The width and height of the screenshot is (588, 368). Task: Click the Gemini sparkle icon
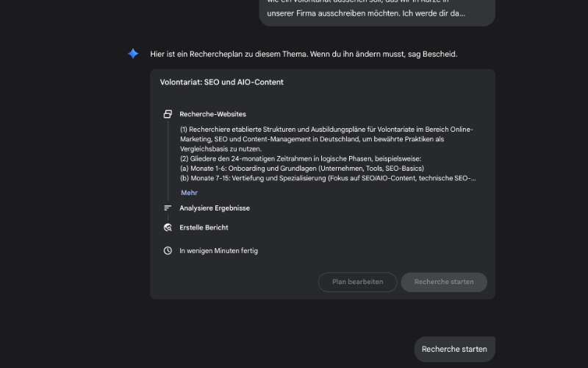(133, 54)
